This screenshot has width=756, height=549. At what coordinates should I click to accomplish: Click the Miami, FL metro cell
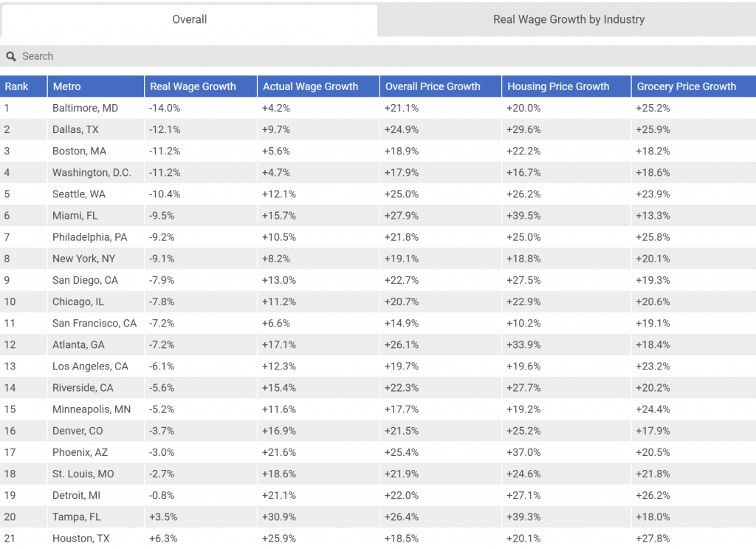75,216
